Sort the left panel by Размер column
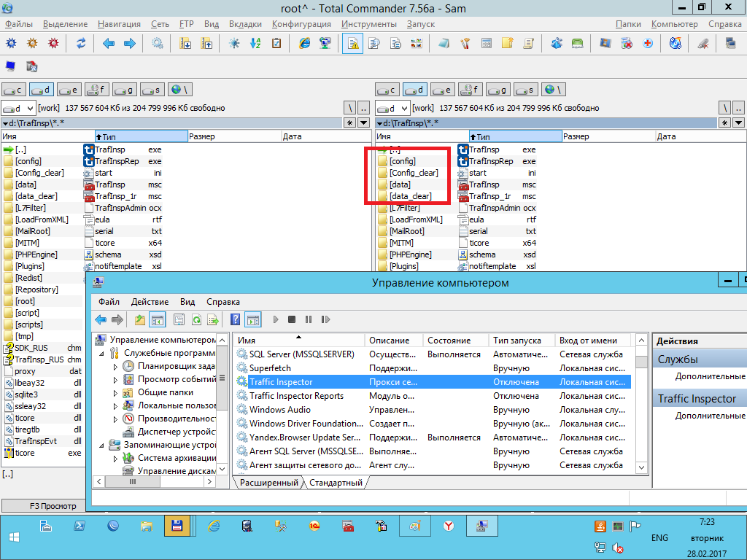Image resolution: width=747 pixels, height=560 pixels. click(235, 136)
